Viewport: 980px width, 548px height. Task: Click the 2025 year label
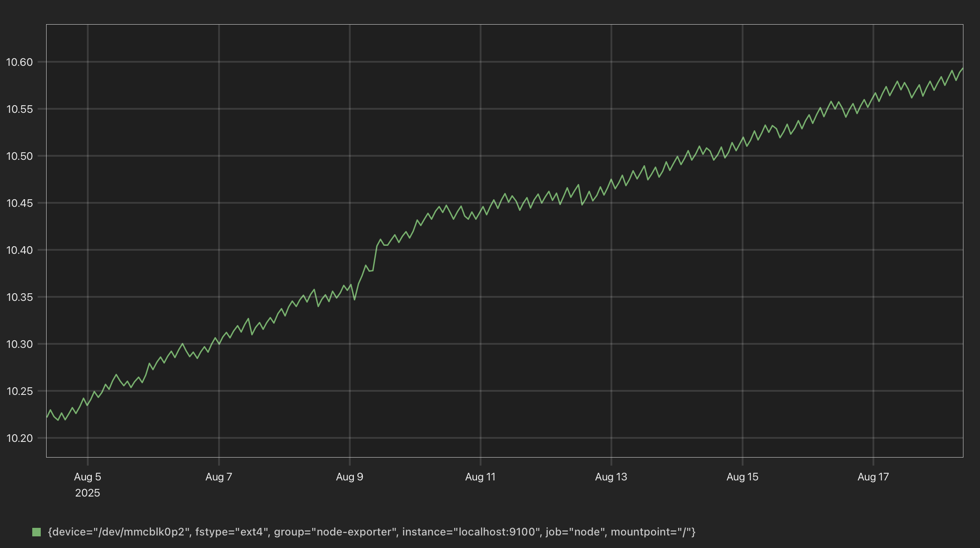pyautogui.click(x=87, y=493)
